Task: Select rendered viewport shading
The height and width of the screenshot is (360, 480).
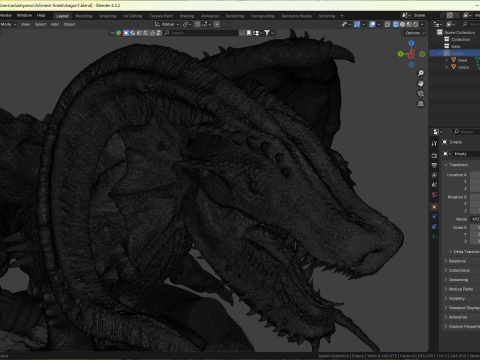Action: pyautogui.click(x=415, y=24)
